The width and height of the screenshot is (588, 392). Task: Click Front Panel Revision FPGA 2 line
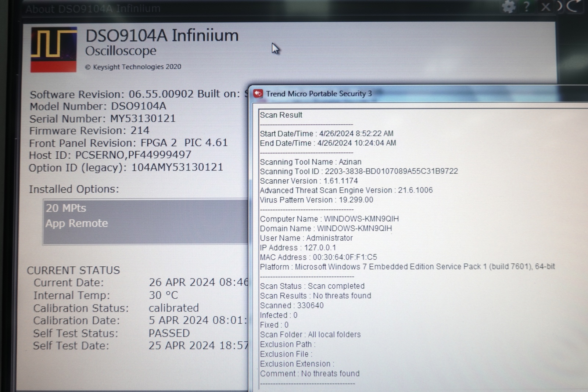129,143
